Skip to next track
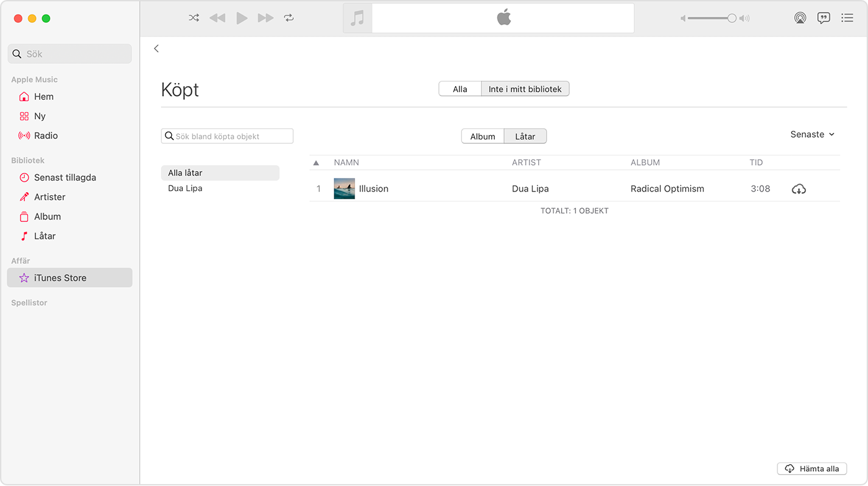Screen dimensions: 868x486 click(x=266, y=18)
